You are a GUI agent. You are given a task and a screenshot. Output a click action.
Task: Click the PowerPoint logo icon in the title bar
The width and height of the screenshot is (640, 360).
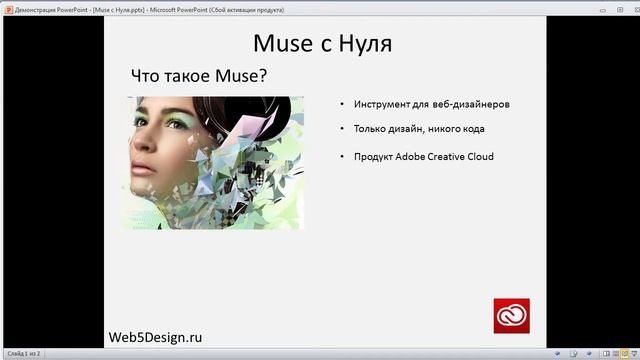[x=9, y=10]
